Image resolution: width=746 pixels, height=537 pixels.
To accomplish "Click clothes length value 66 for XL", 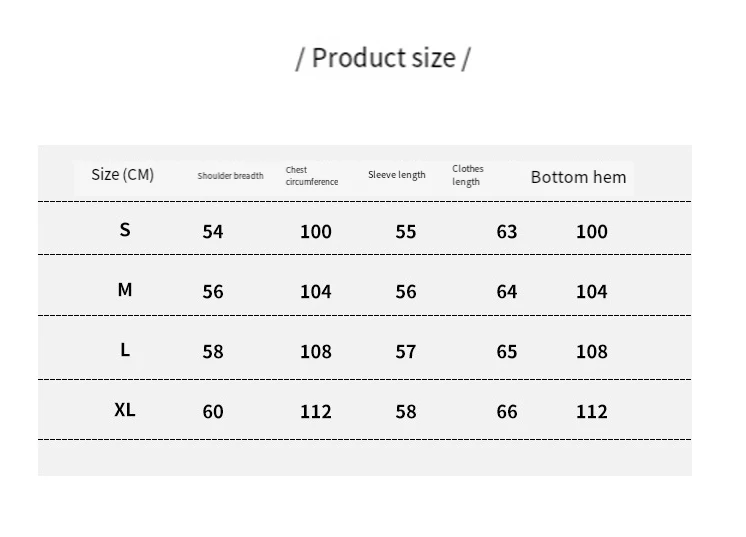I will pyautogui.click(x=507, y=412).
